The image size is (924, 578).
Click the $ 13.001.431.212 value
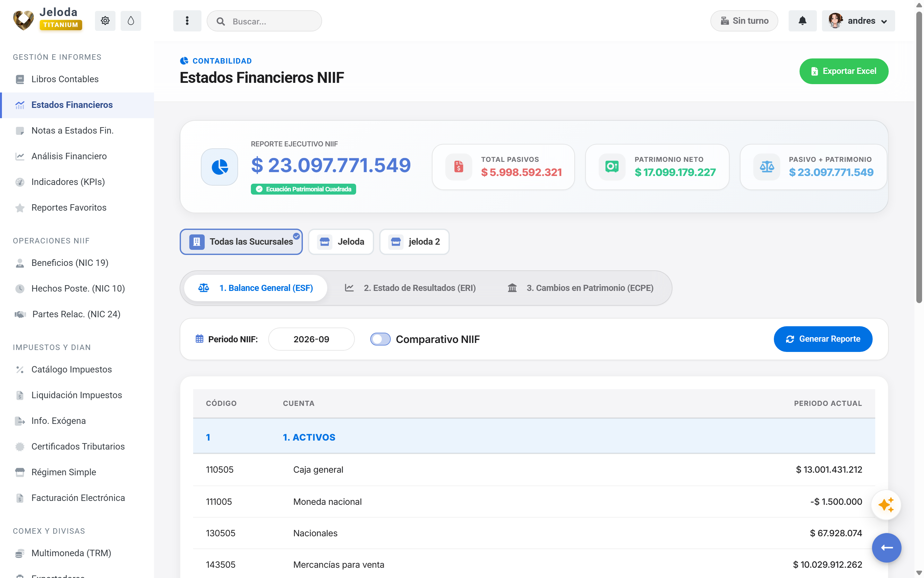(x=829, y=469)
